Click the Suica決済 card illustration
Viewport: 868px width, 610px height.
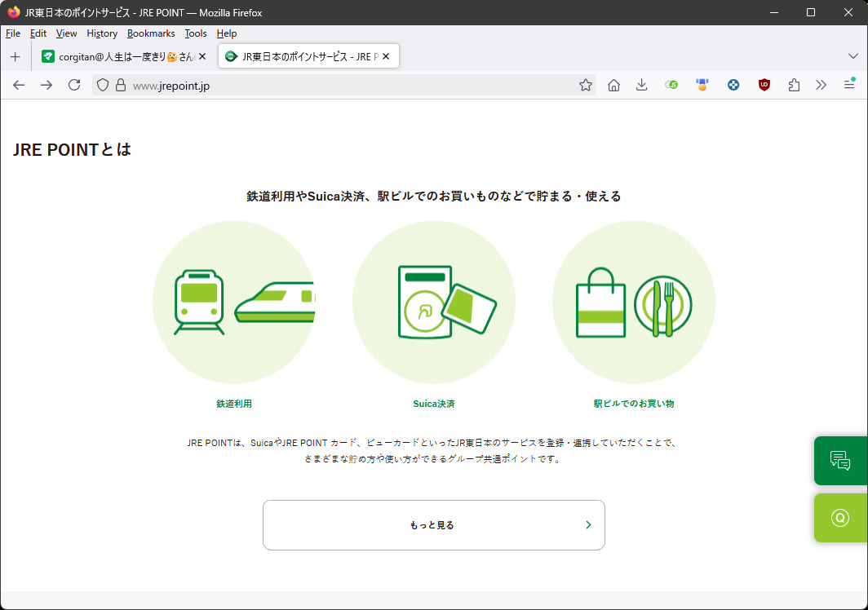click(433, 303)
